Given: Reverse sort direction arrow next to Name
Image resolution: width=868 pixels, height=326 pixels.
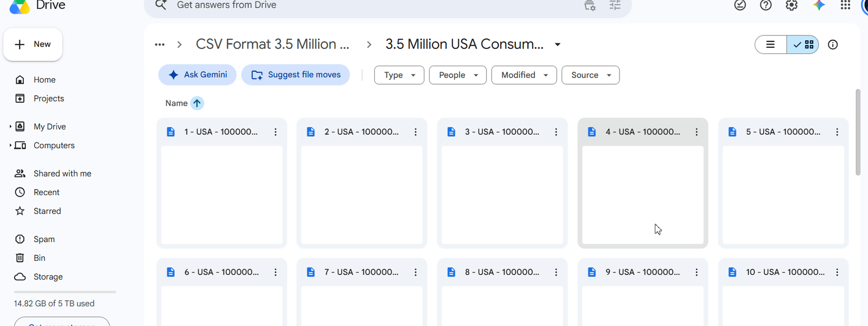Looking at the screenshot, I should click(197, 103).
